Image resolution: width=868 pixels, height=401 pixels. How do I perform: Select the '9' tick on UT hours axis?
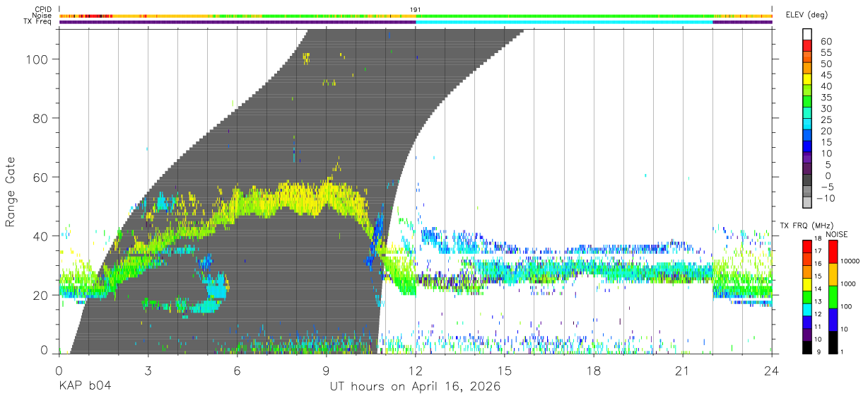click(x=327, y=371)
